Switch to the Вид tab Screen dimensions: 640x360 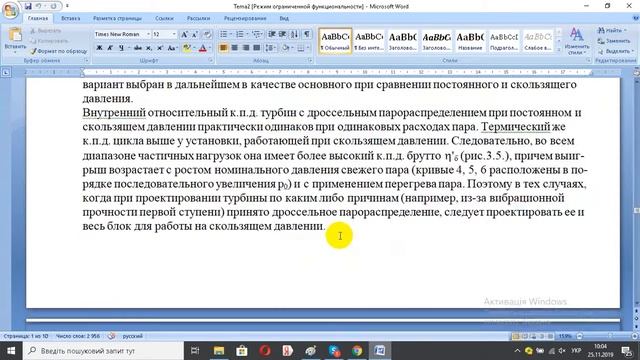(x=284, y=18)
